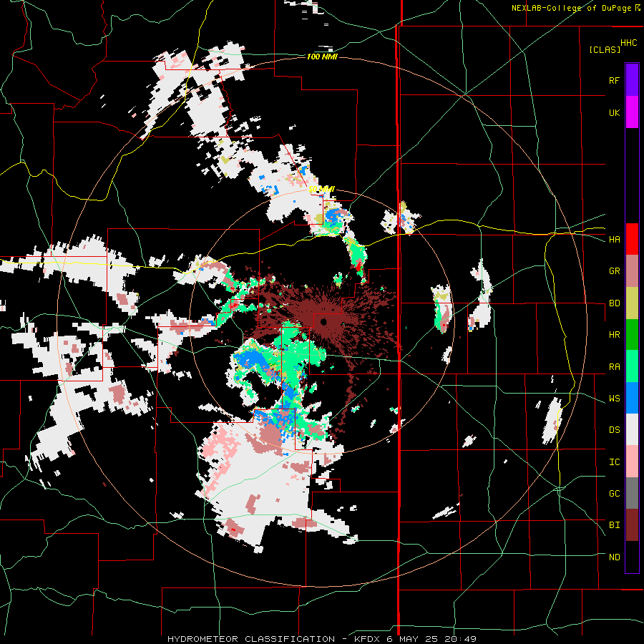Viewport: 644px width, 644px height.
Task: Click the 100 NMI range ring label
Action: pyautogui.click(x=322, y=57)
